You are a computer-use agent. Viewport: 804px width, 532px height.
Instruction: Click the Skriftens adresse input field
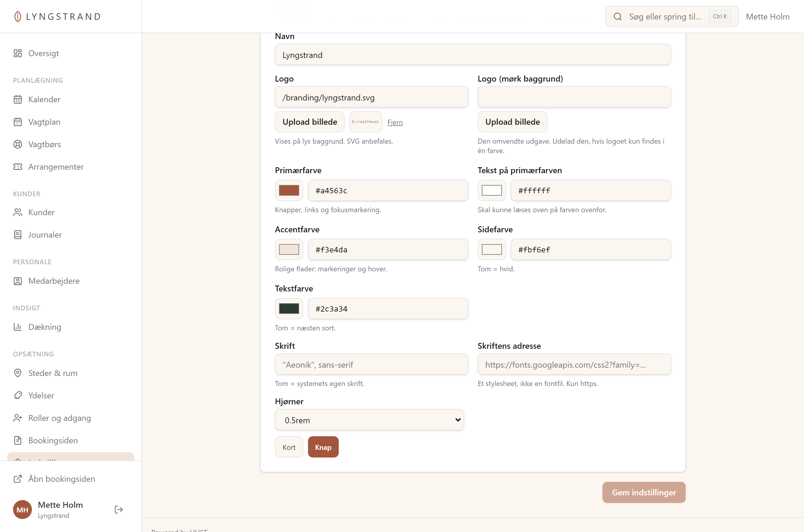tap(574, 364)
